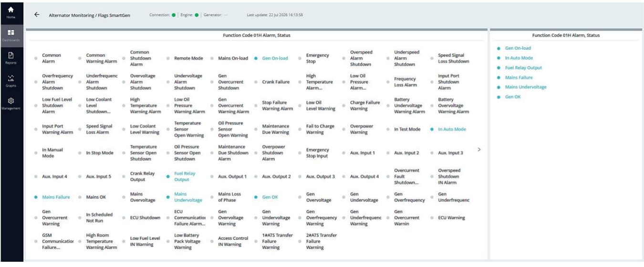The width and height of the screenshot is (644, 267).
Task: Click the In Auto Mode flag in grid
Action: click(x=448, y=129)
